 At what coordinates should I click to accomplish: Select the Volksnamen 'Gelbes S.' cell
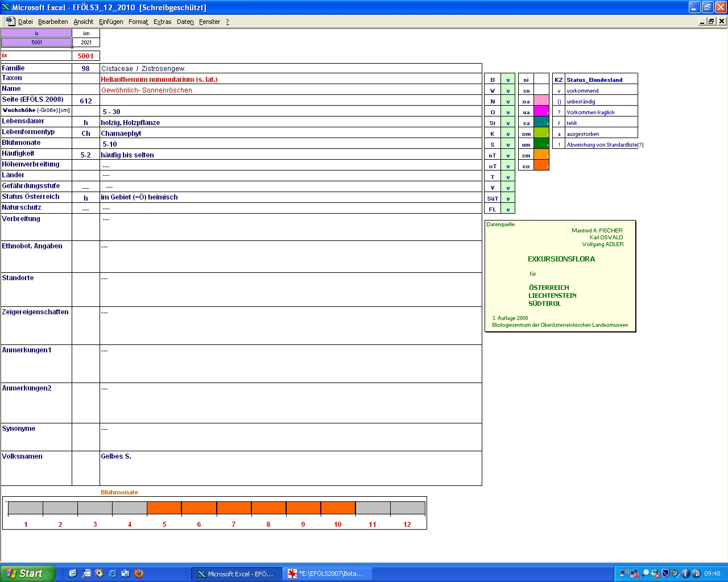[x=291, y=468]
